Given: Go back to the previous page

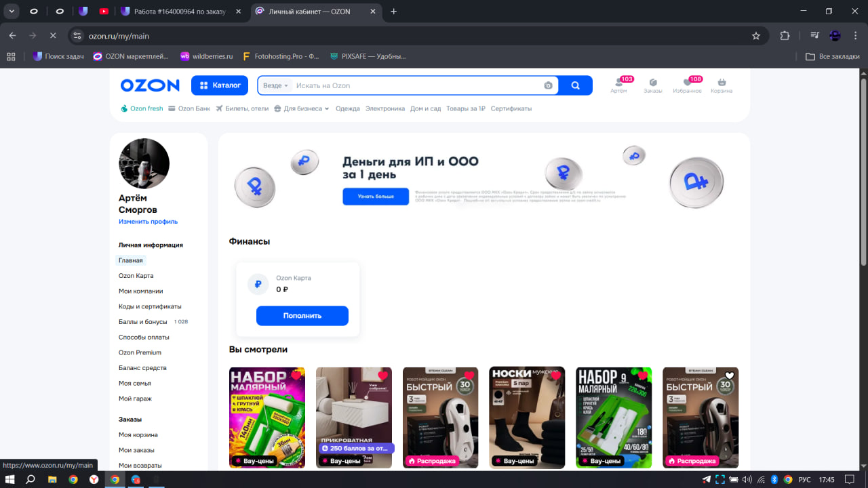Looking at the screenshot, I should tap(12, 35).
